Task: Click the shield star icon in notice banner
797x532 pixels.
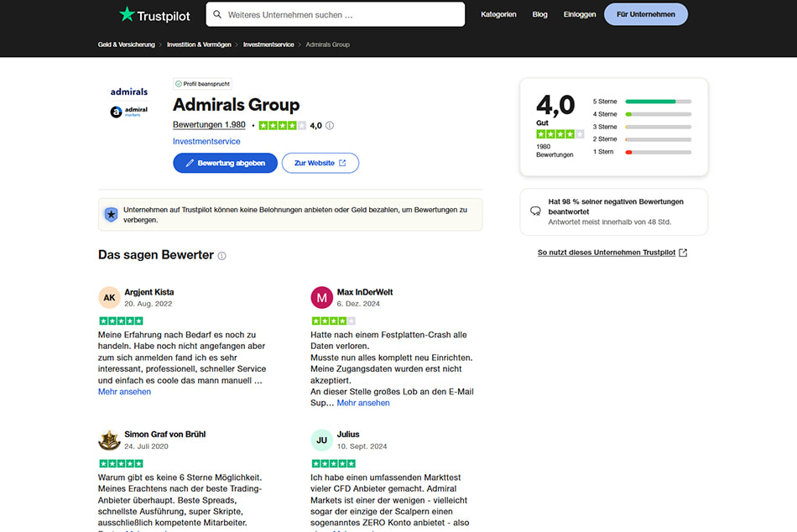Action: 111,215
